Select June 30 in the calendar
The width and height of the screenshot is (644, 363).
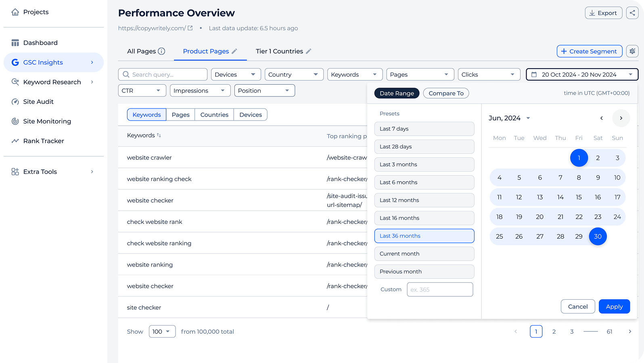(598, 236)
